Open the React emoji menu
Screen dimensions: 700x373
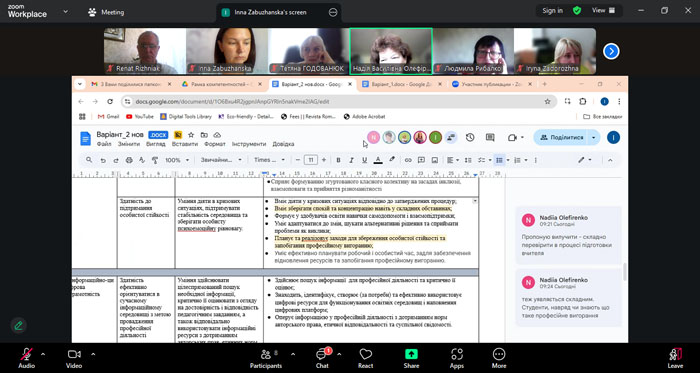(x=366, y=358)
